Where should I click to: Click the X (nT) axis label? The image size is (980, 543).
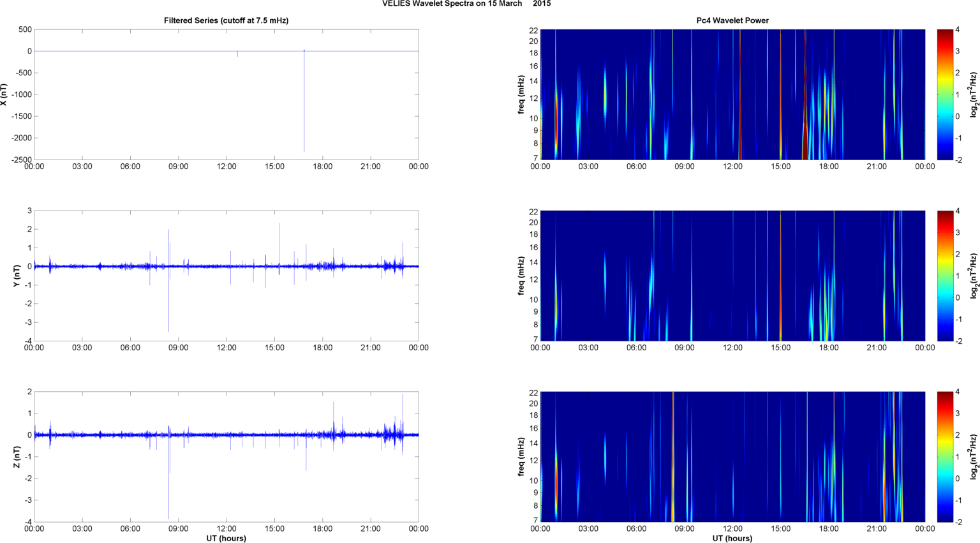[4, 94]
